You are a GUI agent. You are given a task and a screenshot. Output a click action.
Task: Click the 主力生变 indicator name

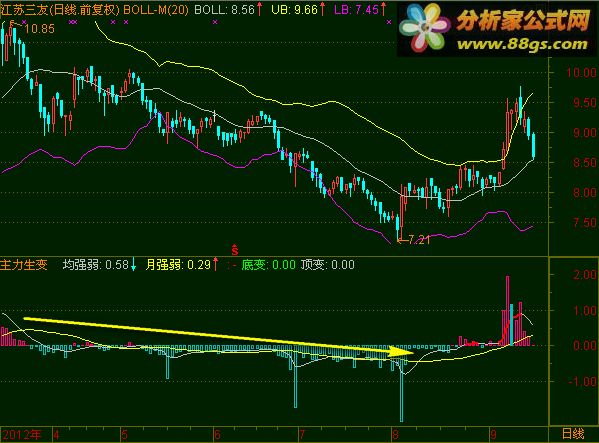(x=24, y=265)
